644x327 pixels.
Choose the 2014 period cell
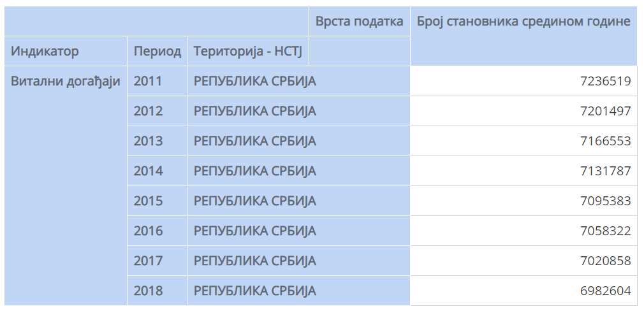point(148,171)
